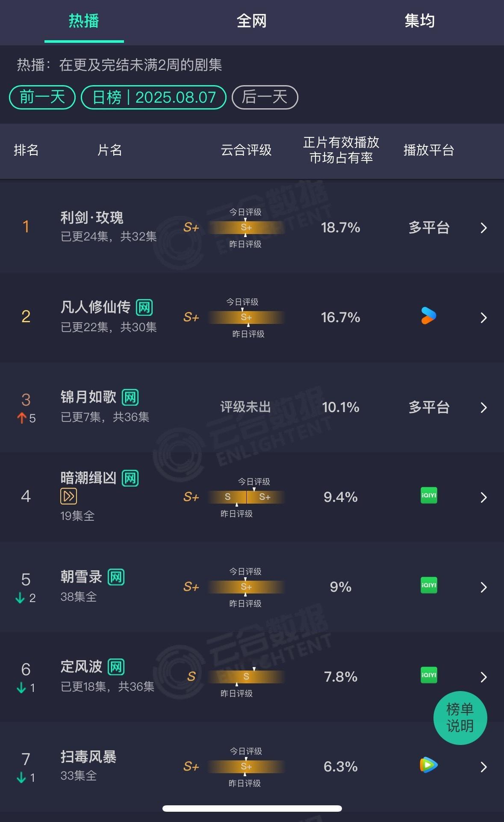Select the 后一天 date pill
504x822 pixels.
point(265,97)
